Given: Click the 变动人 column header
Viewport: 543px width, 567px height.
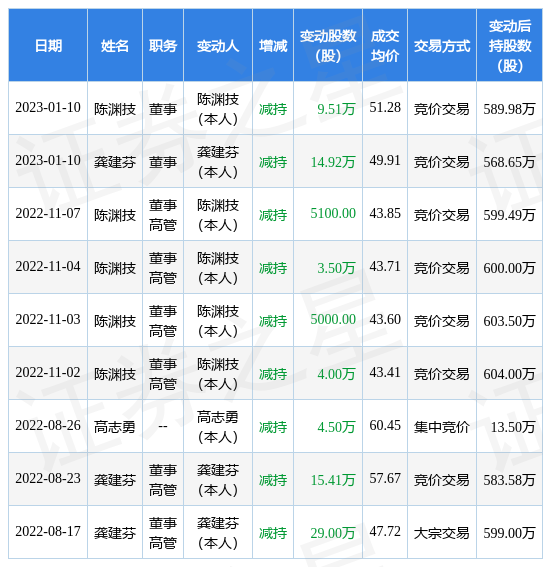Looking at the screenshot, I should click(218, 46).
